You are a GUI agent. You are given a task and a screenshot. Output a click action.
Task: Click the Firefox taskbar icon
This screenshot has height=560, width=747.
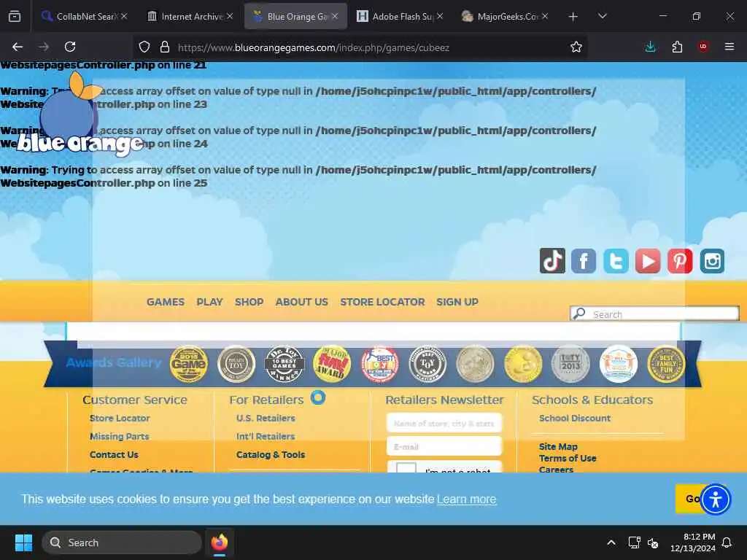point(220,542)
